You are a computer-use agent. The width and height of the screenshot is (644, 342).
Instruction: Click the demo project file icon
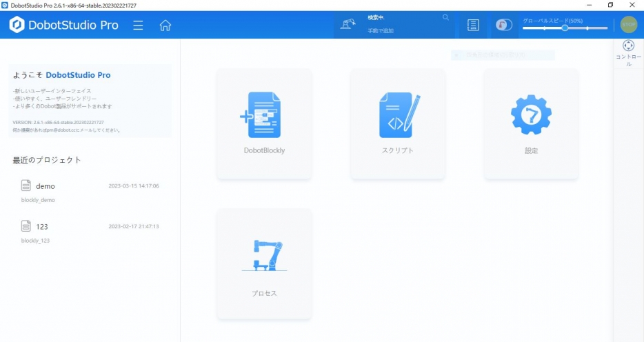pyautogui.click(x=26, y=185)
